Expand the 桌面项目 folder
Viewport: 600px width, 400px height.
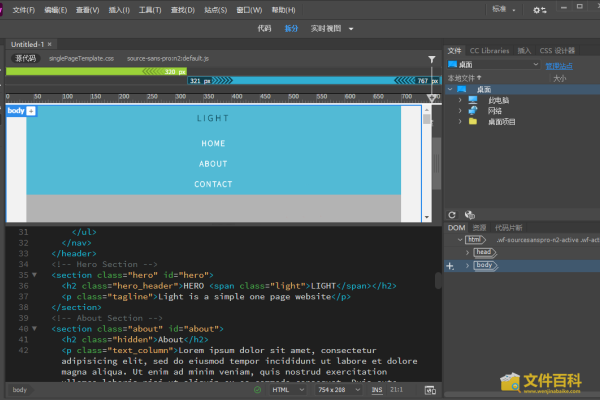(459, 122)
